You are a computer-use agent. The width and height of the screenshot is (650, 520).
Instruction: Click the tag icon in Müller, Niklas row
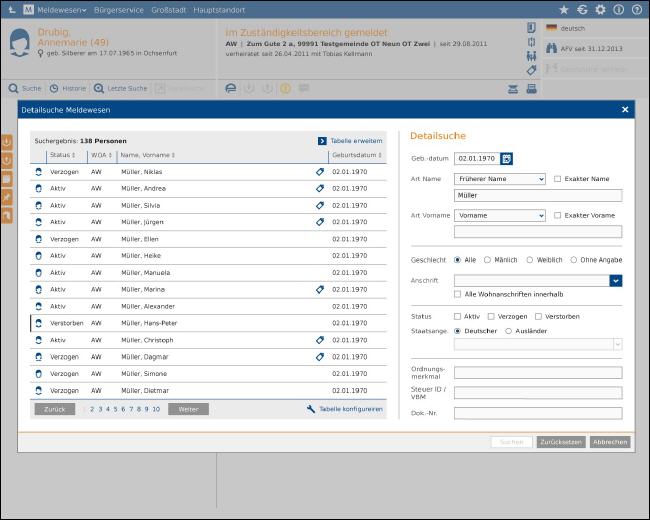coord(321,172)
